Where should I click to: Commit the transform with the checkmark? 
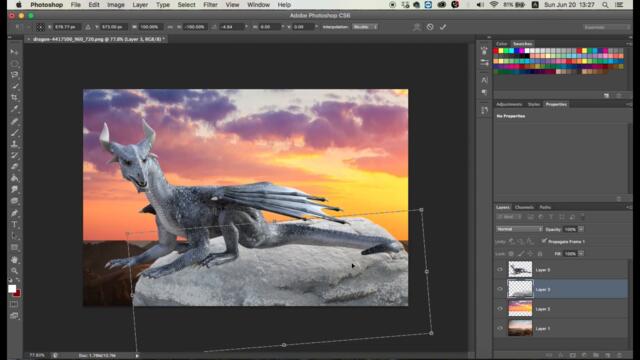[443, 27]
